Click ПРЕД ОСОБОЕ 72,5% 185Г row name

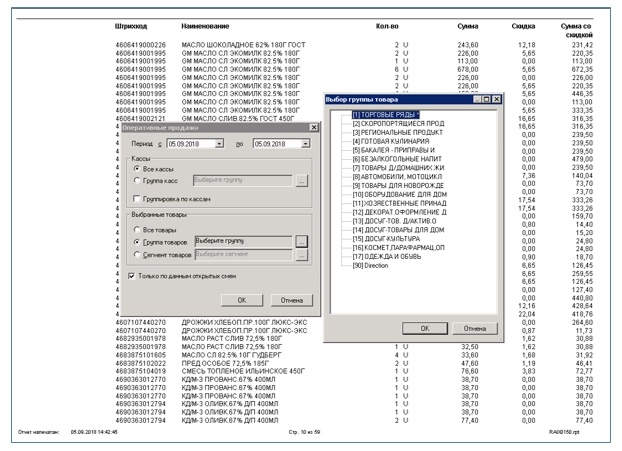coord(225,363)
